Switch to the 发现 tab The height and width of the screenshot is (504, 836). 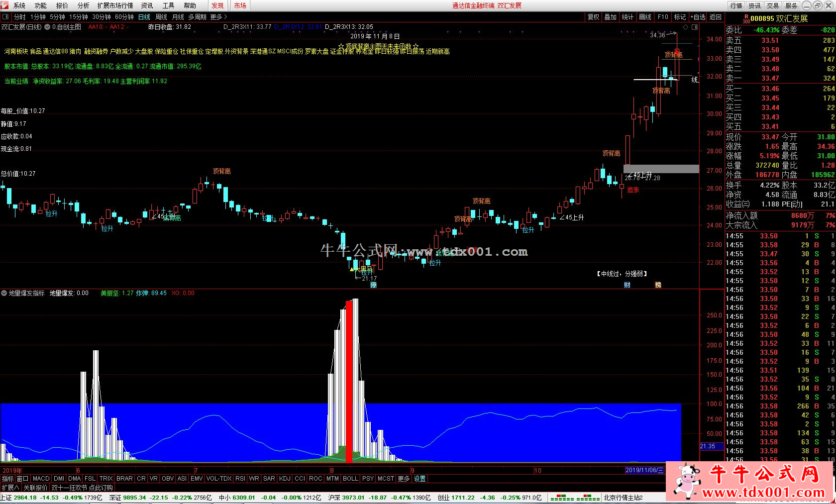click(218, 5)
